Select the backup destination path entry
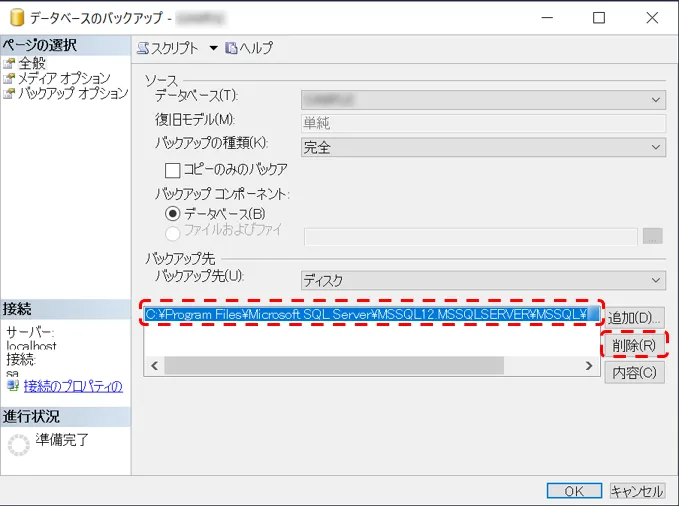679x506 pixels. click(370, 314)
